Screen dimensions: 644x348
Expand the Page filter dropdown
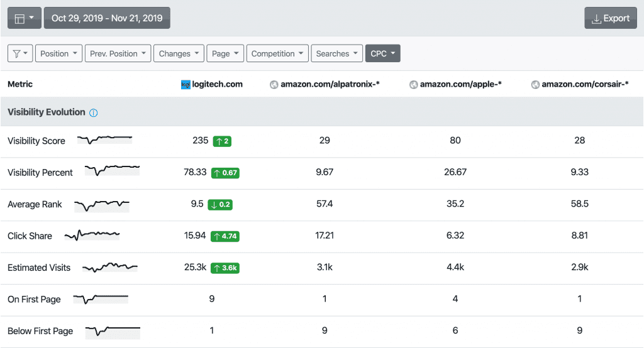point(225,53)
